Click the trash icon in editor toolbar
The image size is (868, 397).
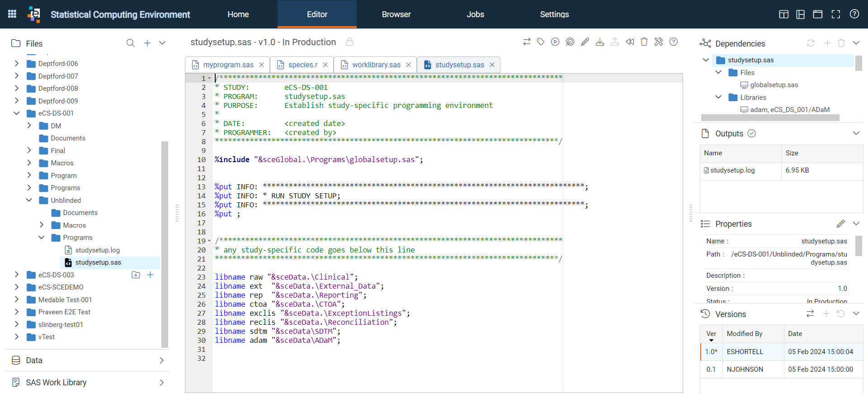pos(644,42)
